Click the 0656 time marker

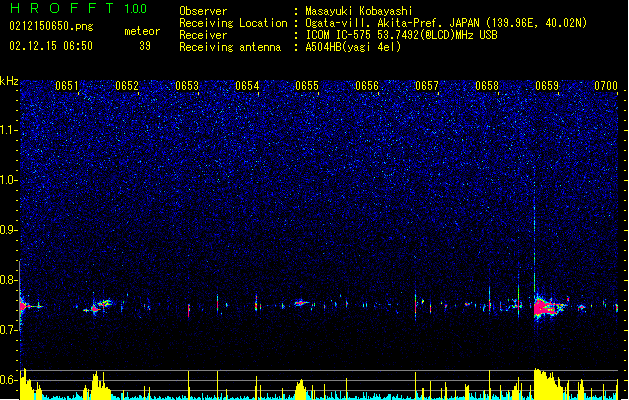367,86
